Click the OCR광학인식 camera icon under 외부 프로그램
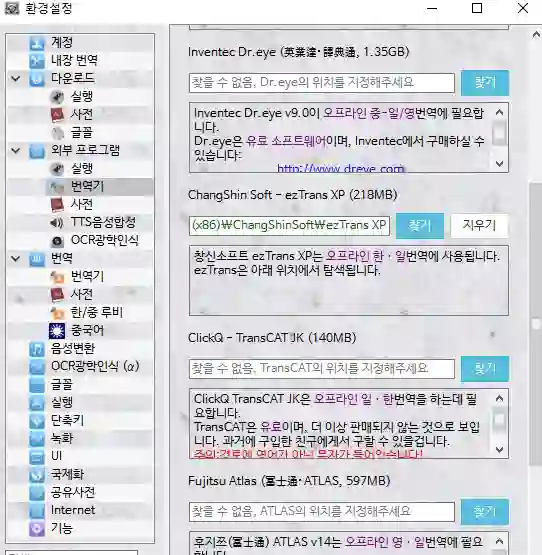Screen dimensions: 542x555 coord(57,241)
